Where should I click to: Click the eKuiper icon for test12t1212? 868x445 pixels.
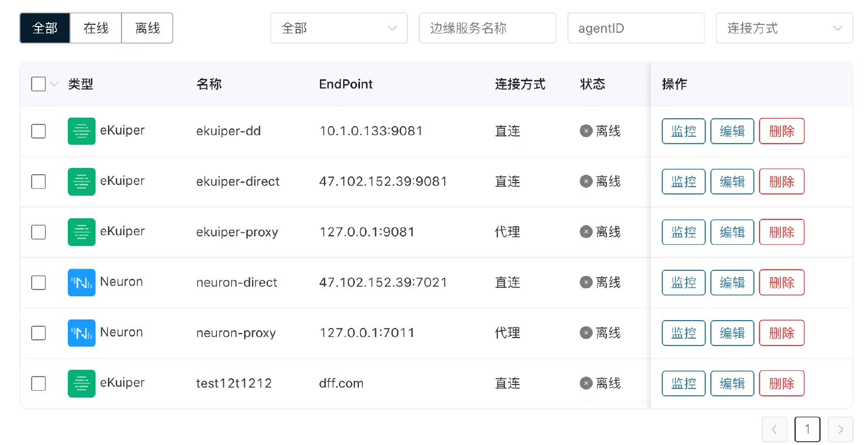(x=81, y=383)
